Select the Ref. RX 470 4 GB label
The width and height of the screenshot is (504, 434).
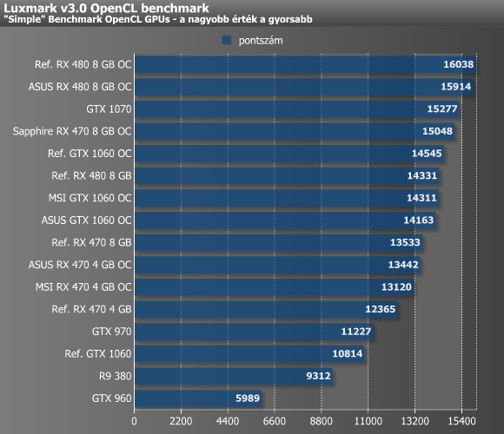point(91,309)
